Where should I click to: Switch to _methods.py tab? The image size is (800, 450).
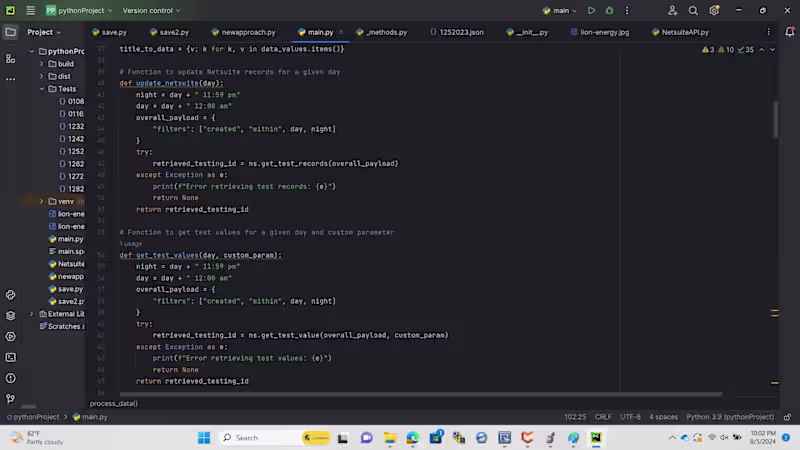[382, 32]
